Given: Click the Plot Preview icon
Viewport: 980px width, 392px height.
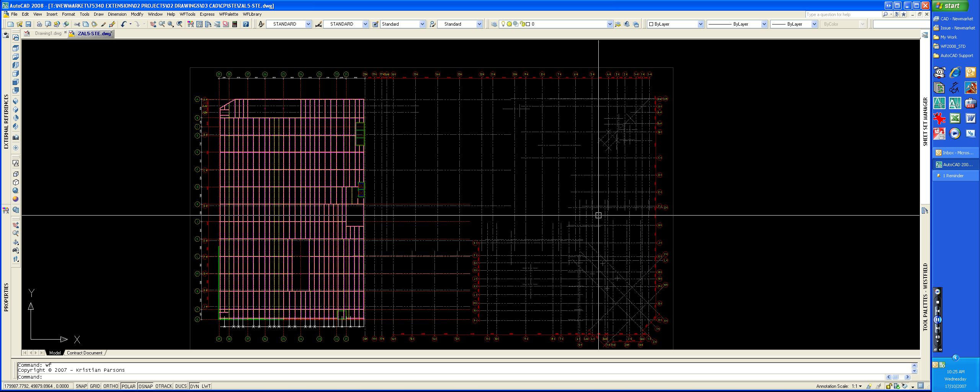Looking at the screenshot, I should coord(48,24).
